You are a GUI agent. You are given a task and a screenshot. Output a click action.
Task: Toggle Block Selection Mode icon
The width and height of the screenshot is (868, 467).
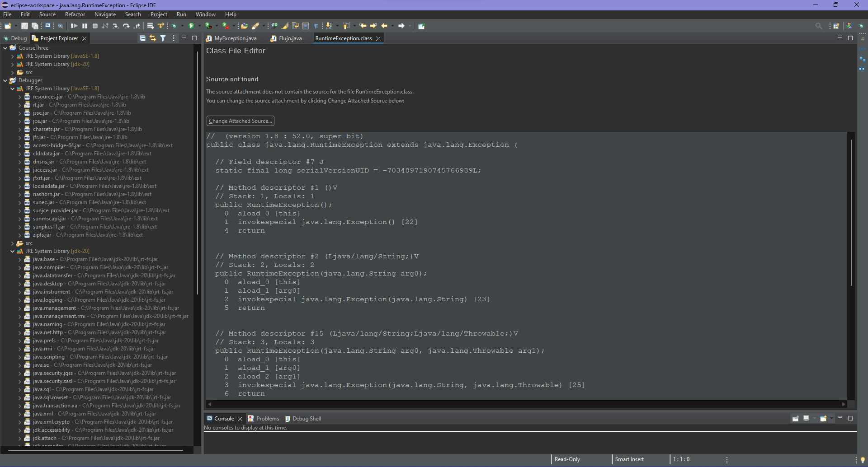pyautogui.click(x=306, y=26)
